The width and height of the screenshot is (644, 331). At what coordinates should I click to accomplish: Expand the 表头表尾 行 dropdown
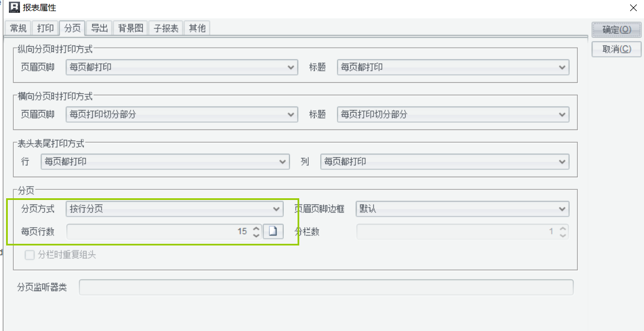[x=165, y=162]
